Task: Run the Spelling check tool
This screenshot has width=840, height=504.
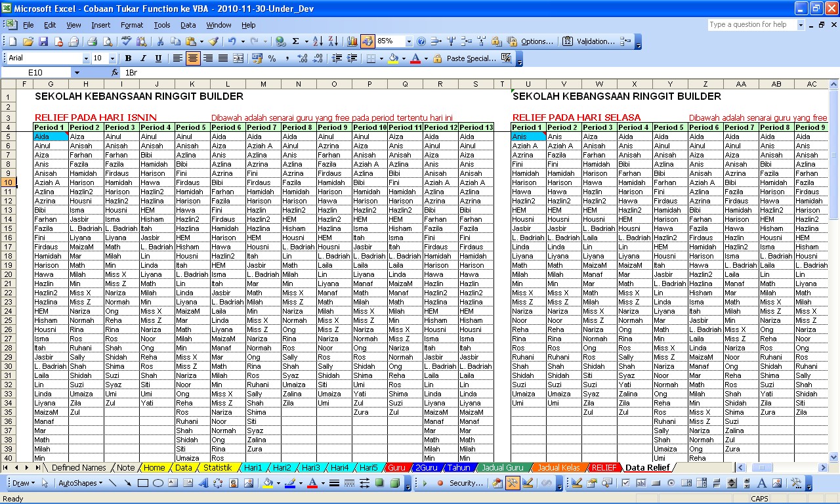Action: point(126,41)
